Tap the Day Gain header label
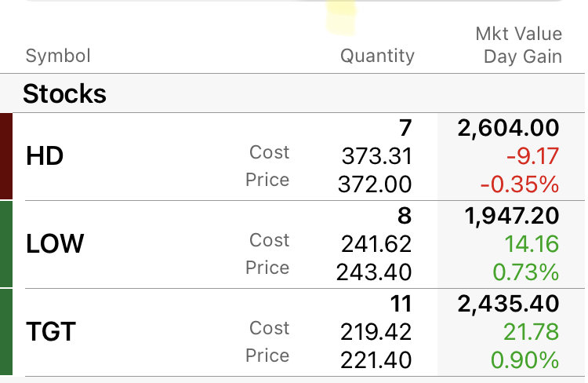Image resolution: width=588 pixels, height=383 pixels. (523, 57)
